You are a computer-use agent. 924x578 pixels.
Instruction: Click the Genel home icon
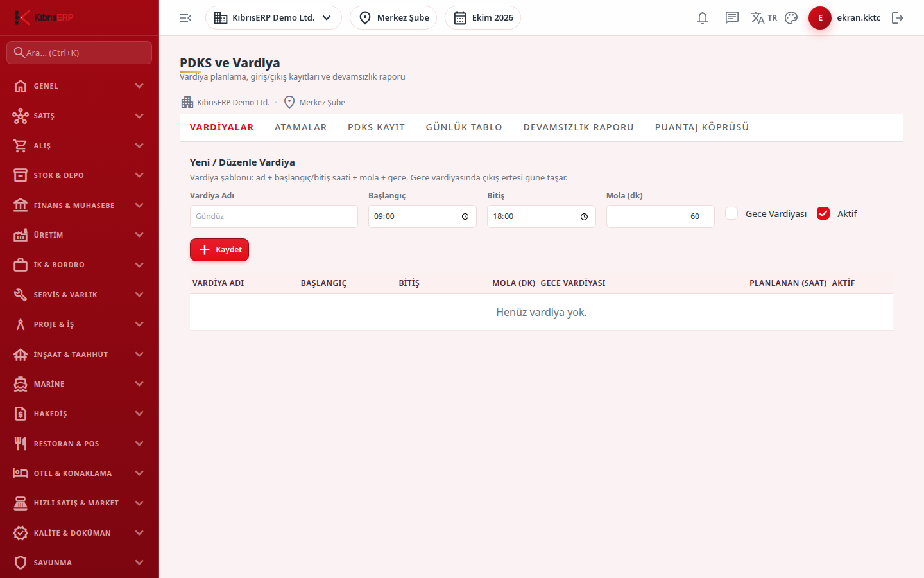[21, 86]
